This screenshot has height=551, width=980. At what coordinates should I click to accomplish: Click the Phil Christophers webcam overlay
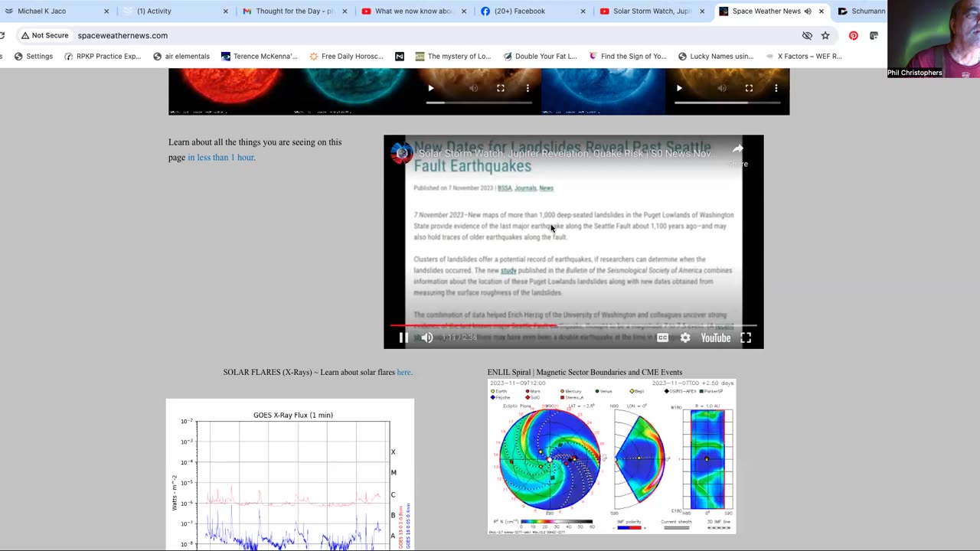933,39
